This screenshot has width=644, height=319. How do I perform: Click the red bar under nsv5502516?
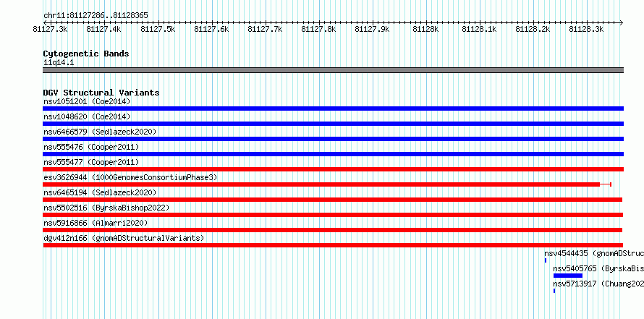click(333, 215)
